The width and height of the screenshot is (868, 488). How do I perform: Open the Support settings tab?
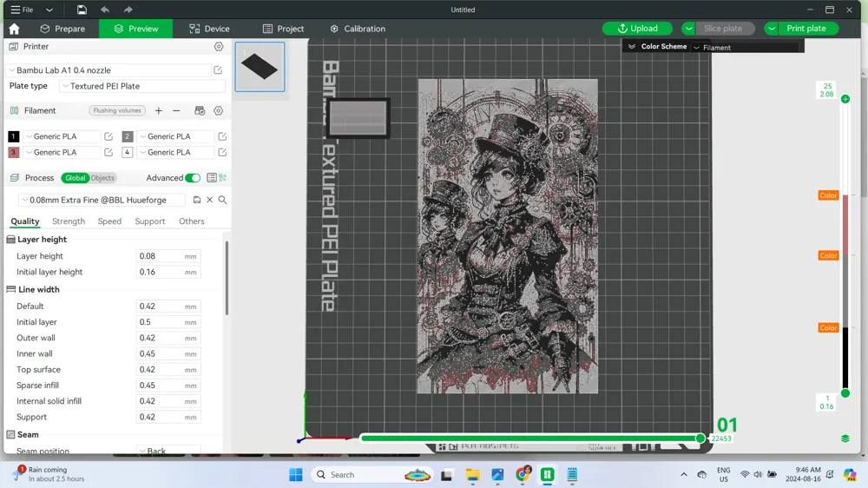pos(150,221)
